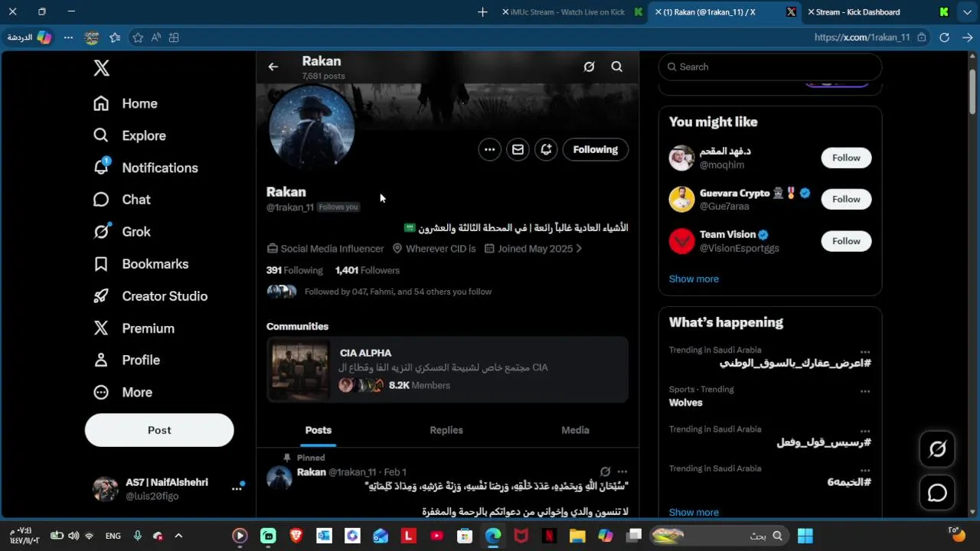Refresh the page in the browser

pyautogui.click(x=944, y=37)
